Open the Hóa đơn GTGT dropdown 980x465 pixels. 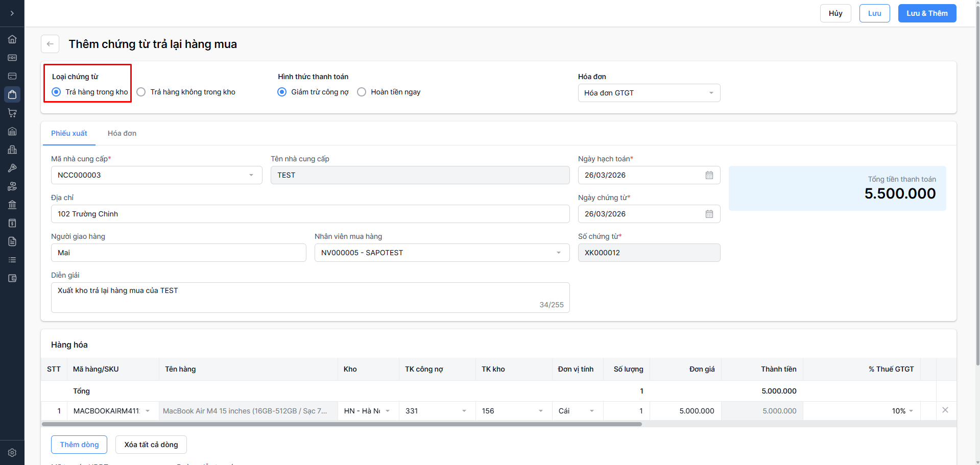[x=649, y=93]
